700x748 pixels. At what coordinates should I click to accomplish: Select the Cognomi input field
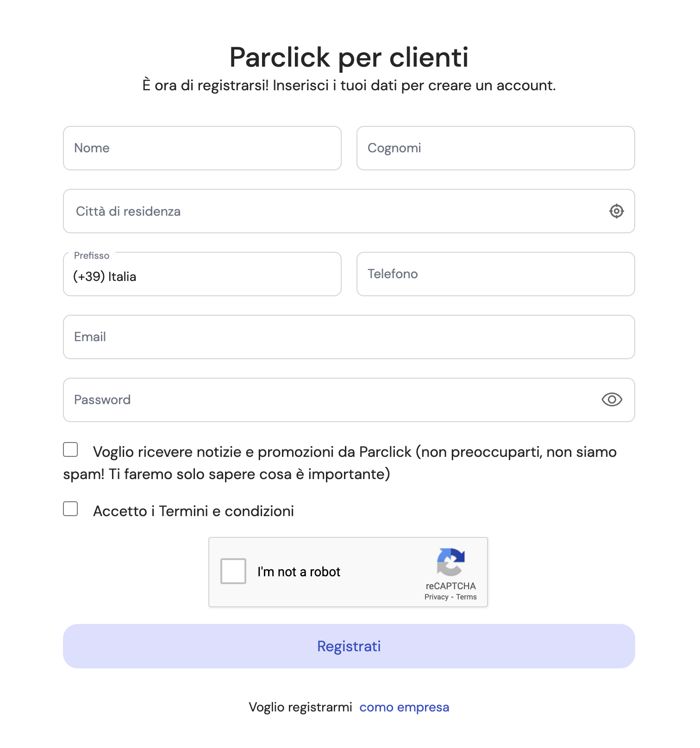[495, 148]
